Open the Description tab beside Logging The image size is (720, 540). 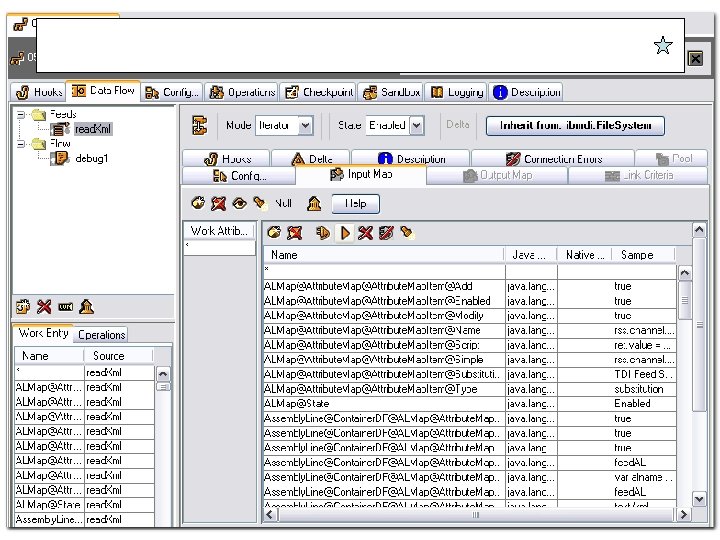(x=526, y=92)
